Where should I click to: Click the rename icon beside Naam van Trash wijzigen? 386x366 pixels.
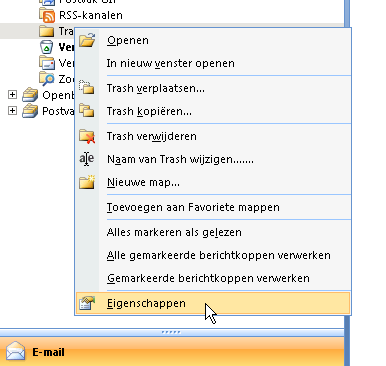[87, 159]
